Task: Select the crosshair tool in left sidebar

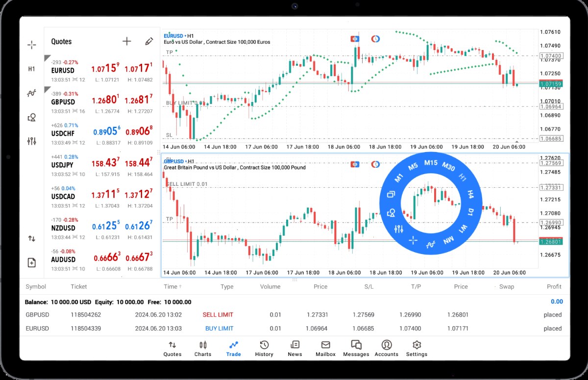Action: [x=31, y=45]
